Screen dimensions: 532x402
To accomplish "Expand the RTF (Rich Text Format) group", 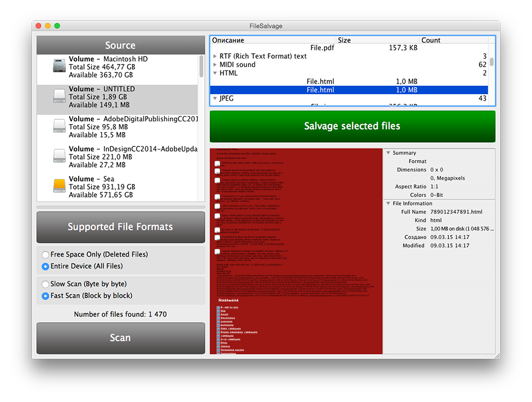I will pos(215,56).
